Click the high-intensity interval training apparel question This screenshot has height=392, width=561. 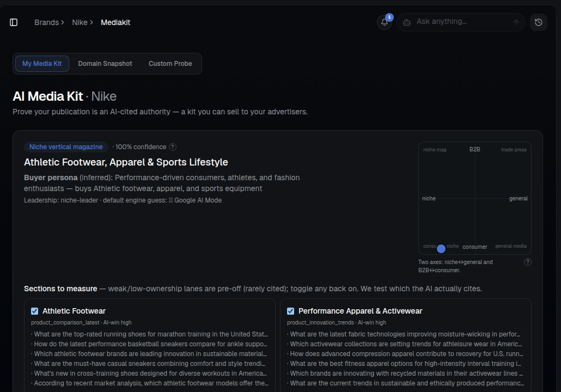(405, 363)
